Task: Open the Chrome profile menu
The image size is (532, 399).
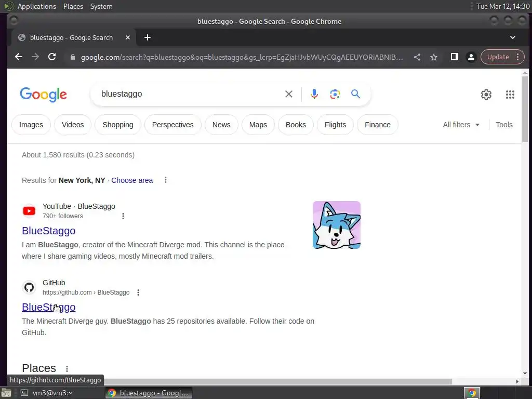Action: click(x=471, y=57)
